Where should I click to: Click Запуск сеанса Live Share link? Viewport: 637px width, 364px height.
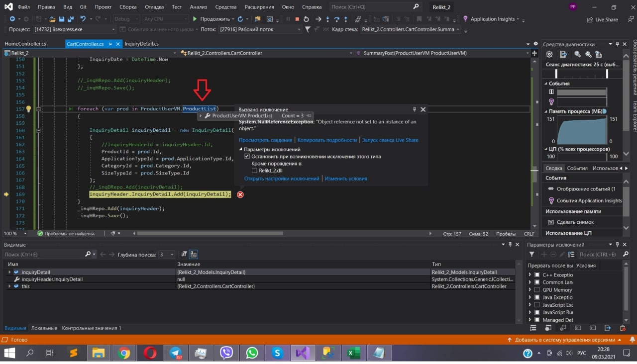390,140
